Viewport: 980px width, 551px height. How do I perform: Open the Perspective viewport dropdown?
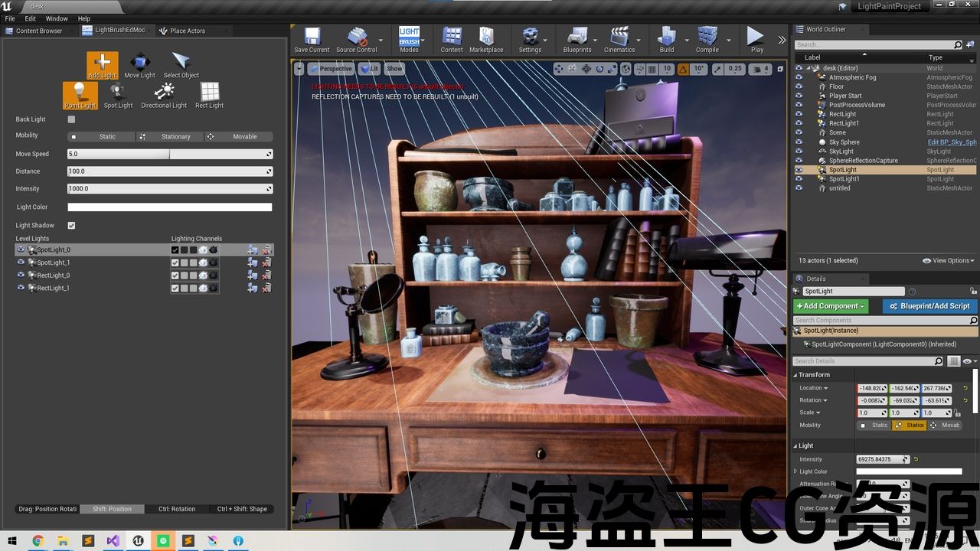331,69
